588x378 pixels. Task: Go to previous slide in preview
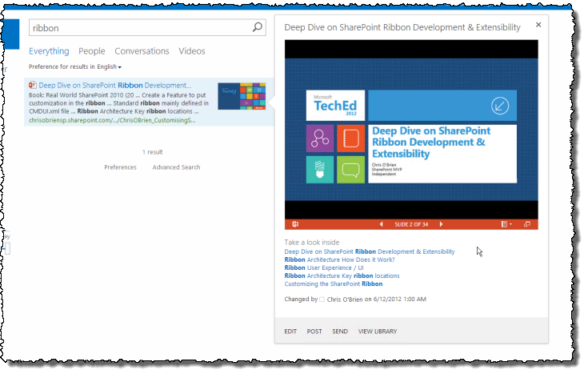coord(382,224)
